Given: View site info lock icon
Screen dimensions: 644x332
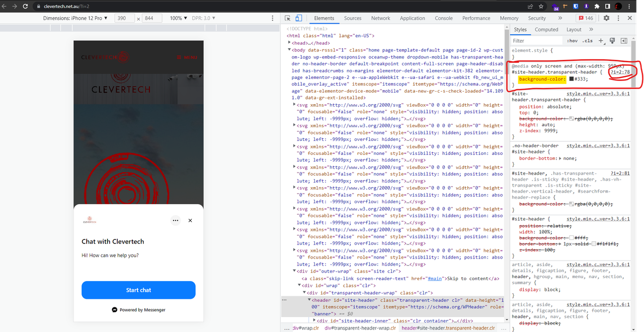Looking at the screenshot, I should click(x=38, y=7).
